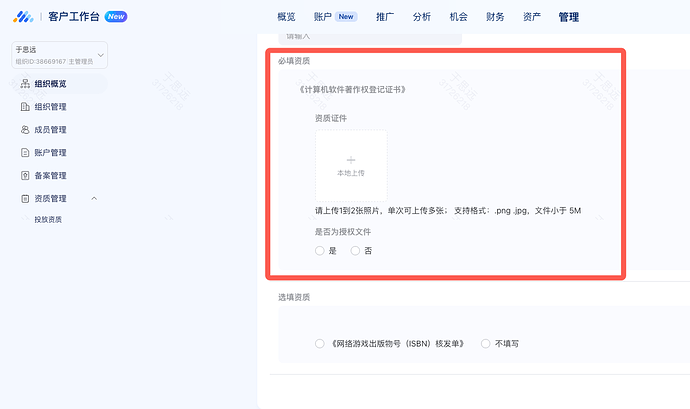Click the 组织管理 building icon
Viewport: 690px width, 409px height.
point(25,107)
